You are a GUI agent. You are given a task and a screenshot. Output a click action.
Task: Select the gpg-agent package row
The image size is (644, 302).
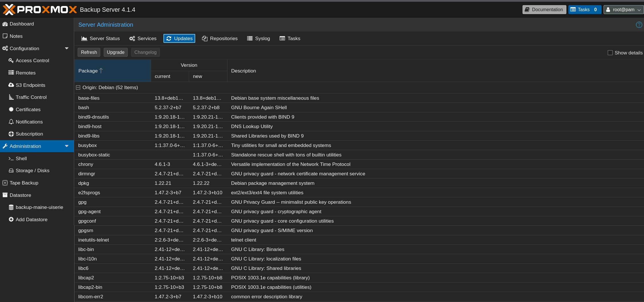coord(359,211)
